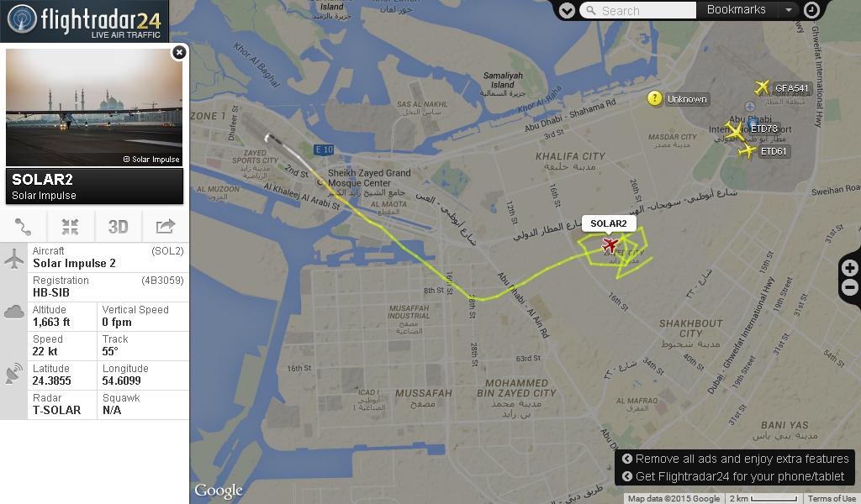The width and height of the screenshot is (861, 504).
Task: Open the 3D view
Action: click(x=118, y=227)
